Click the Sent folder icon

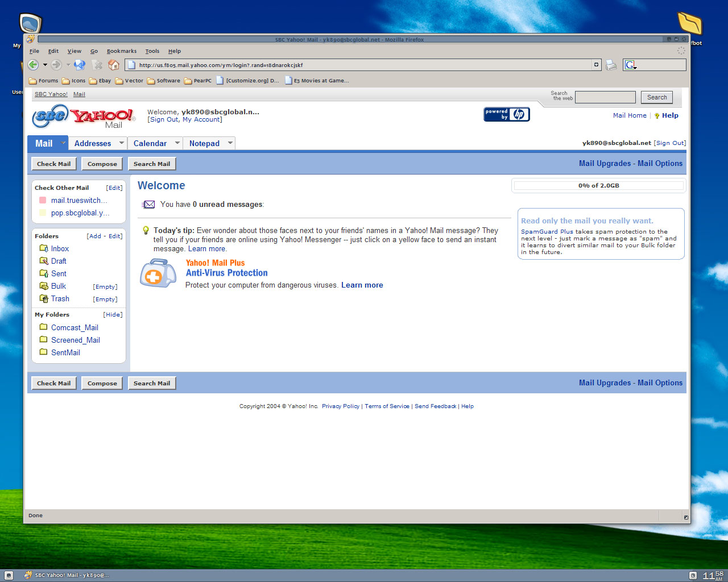tap(44, 273)
